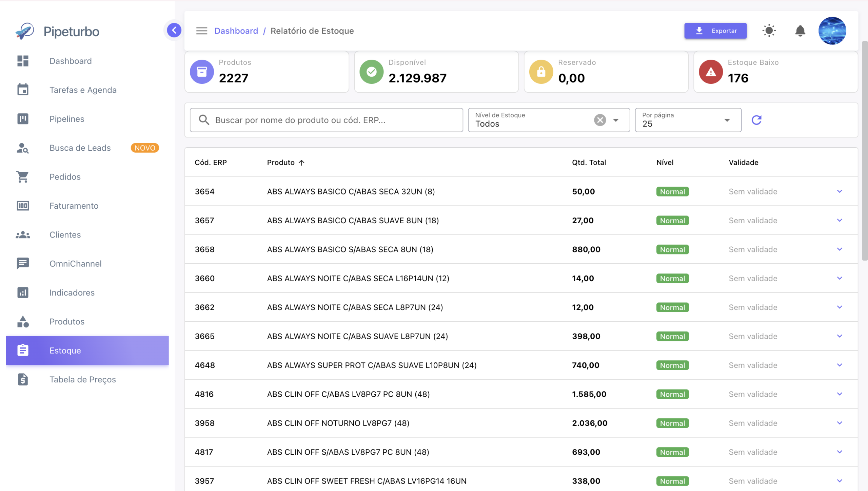Collapse the sidebar with the arrow button
The image size is (868, 491).
point(174,31)
